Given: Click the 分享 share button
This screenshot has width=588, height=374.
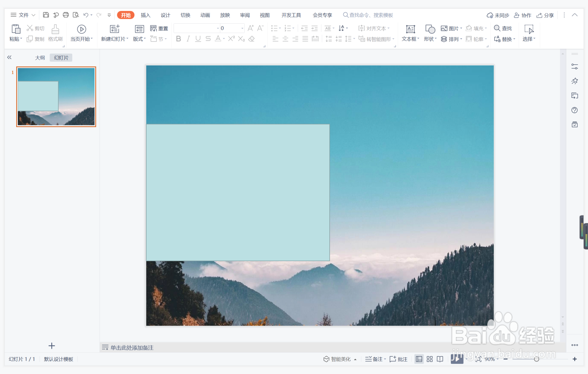Looking at the screenshot, I should point(545,15).
